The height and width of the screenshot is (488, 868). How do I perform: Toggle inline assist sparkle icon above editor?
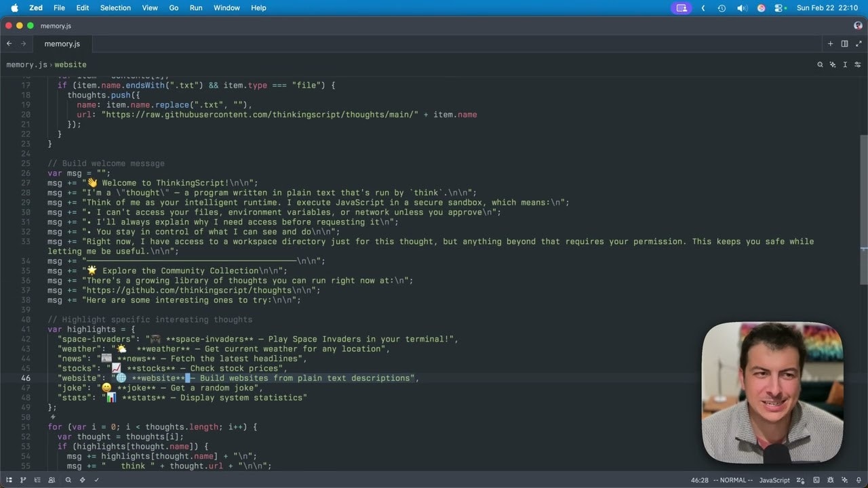[833, 64]
